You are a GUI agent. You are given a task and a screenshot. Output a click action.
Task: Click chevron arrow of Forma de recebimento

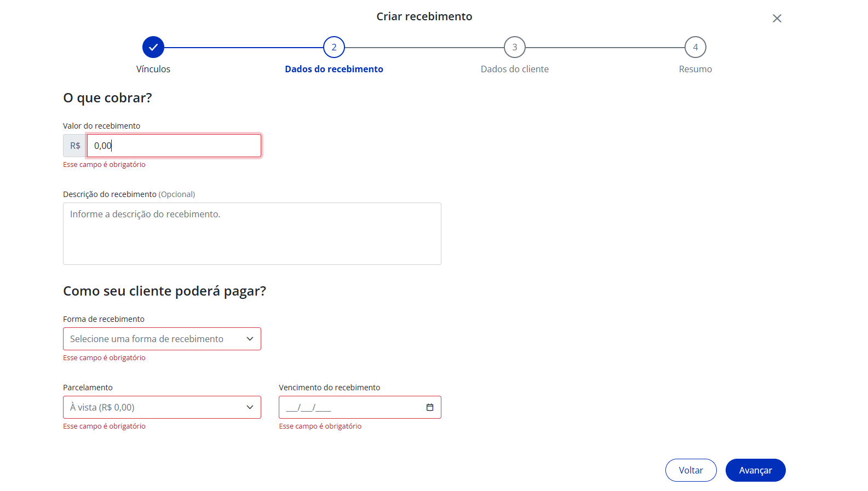tap(250, 339)
